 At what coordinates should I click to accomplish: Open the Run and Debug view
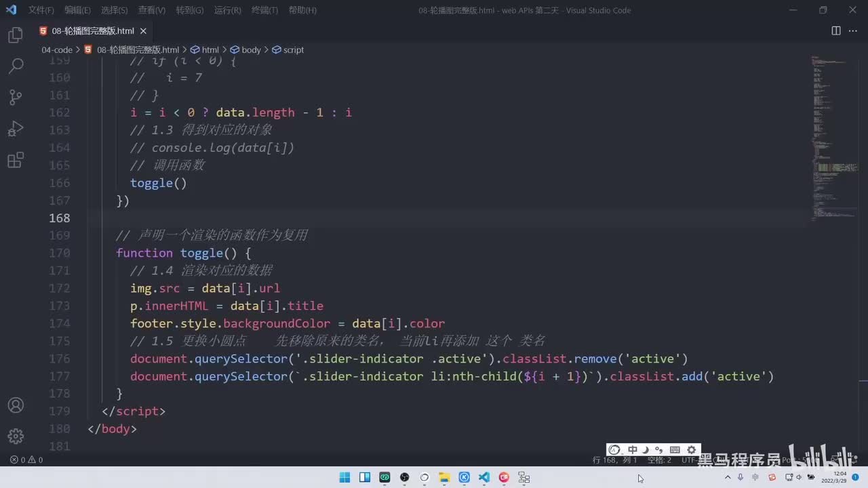coord(16,129)
